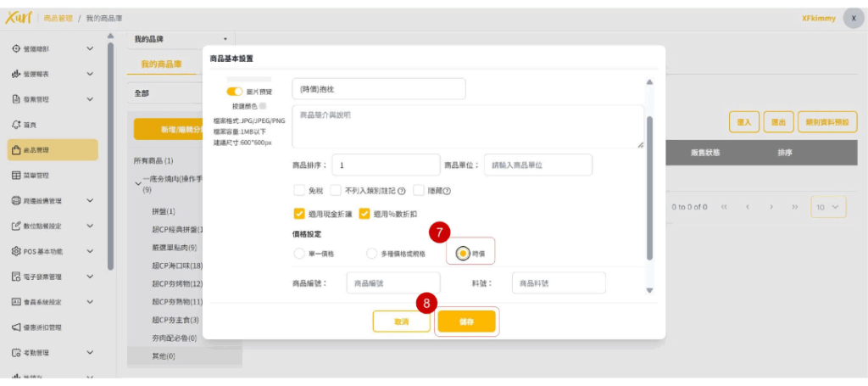The image size is (868, 386).
Task: Click the 商品管理 bag icon in sidebar
Action: (x=16, y=150)
